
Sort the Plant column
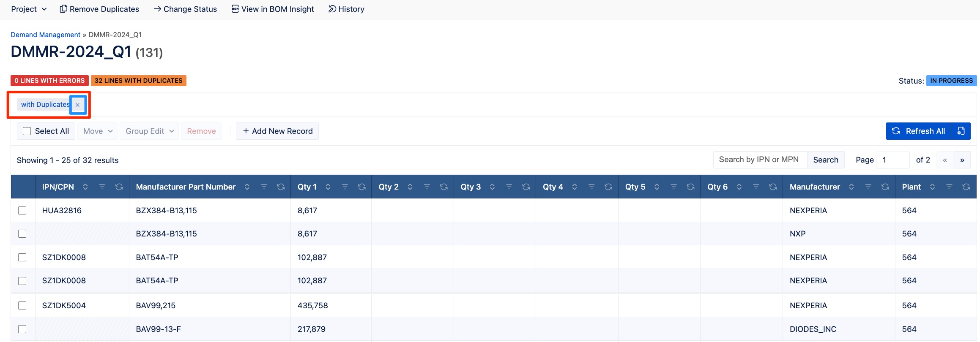pyautogui.click(x=932, y=187)
